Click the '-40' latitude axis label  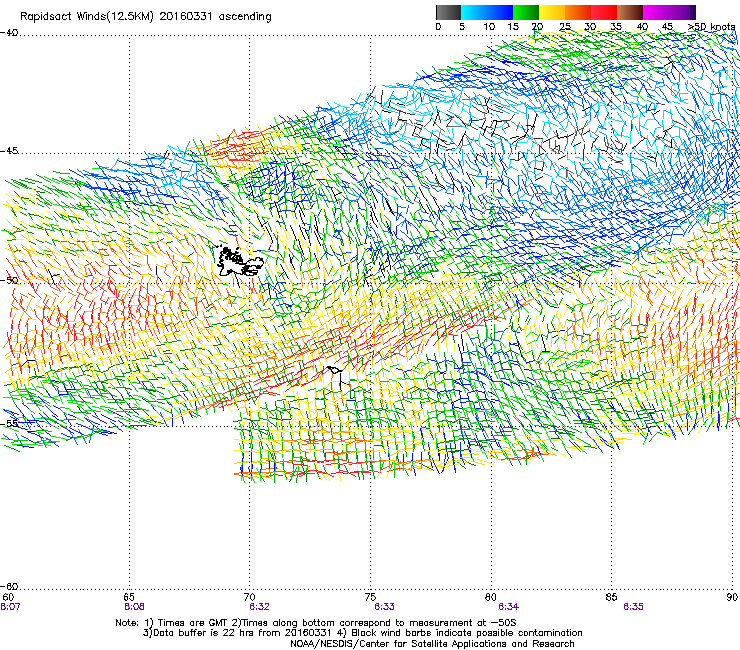pyautogui.click(x=9, y=33)
